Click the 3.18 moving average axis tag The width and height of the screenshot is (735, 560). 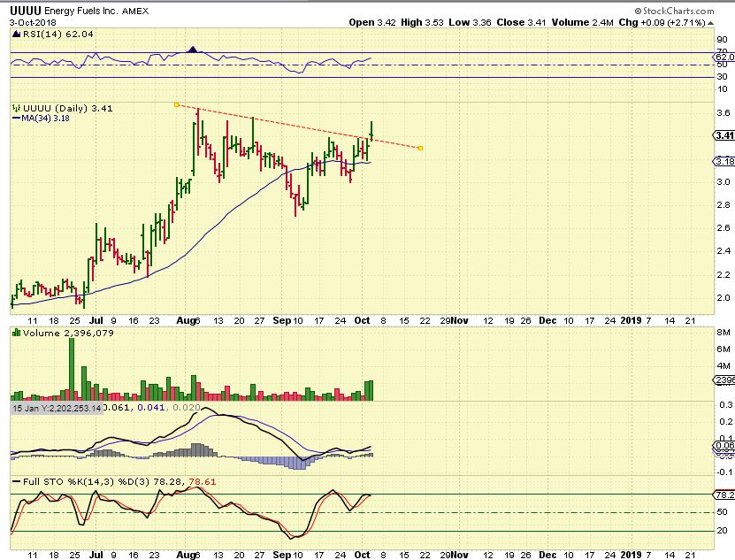tap(724, 161)
